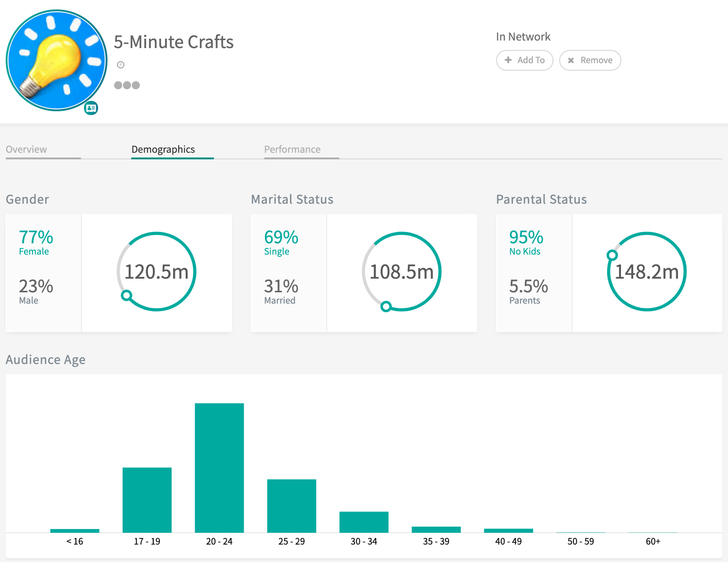728x562 pixels.
Task: Click the 20 - 24 age bar
Action: click(219, 467)
